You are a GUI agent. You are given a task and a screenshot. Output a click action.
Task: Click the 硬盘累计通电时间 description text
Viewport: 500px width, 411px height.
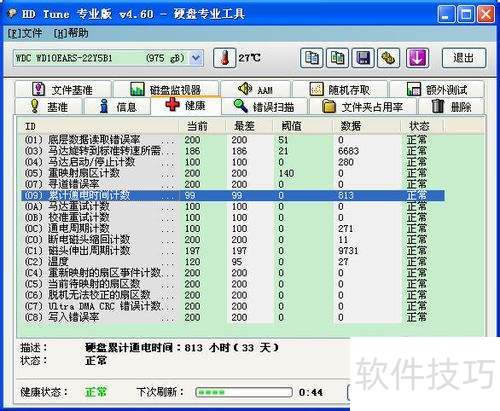182,348
